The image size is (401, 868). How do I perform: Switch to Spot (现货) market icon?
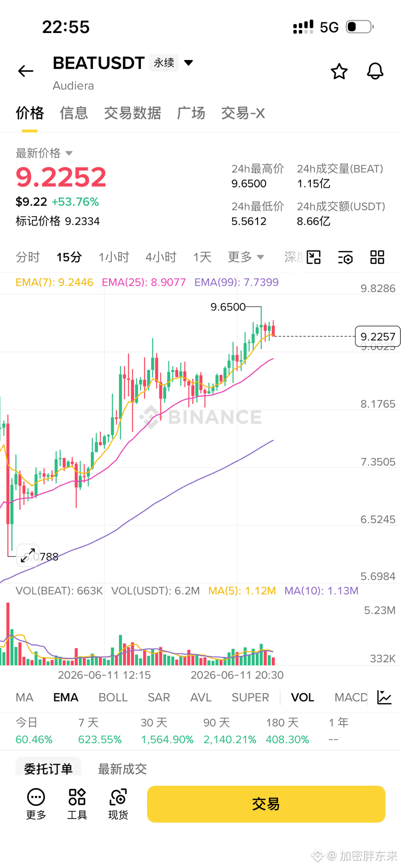[x=118, y=805]
